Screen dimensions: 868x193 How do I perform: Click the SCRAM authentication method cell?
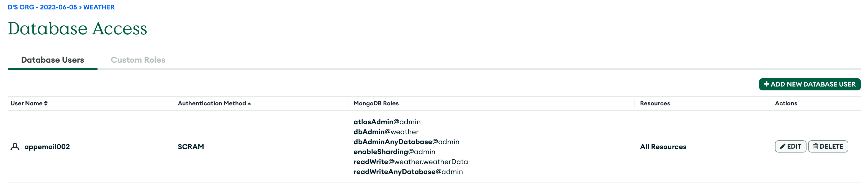(x=191, y=147)
